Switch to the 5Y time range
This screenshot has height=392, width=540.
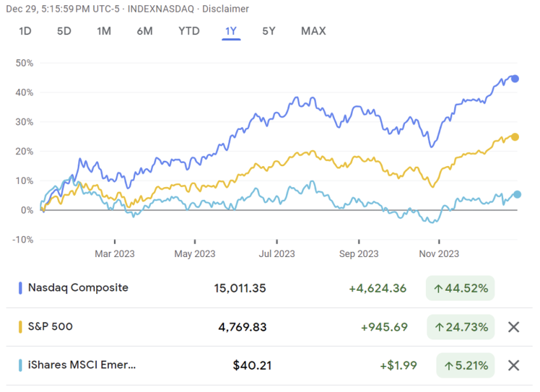[x=268, y=31]
